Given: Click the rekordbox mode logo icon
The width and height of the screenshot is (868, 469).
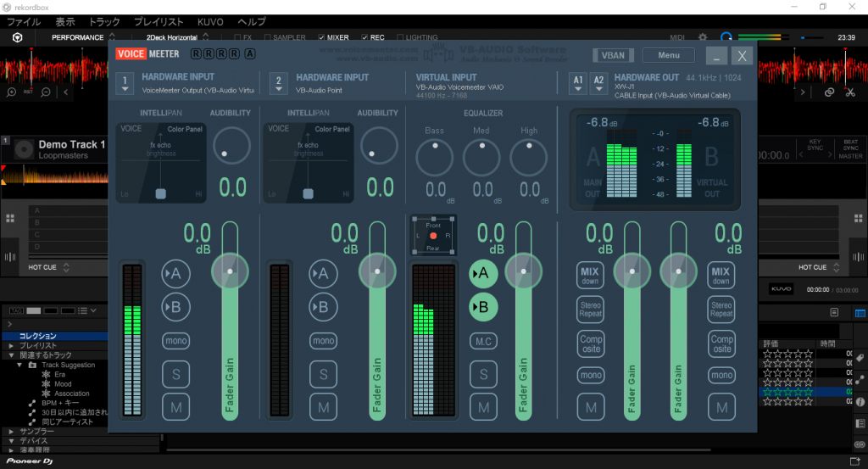Looking at the screenshot, I should click(x=17, y=37).
